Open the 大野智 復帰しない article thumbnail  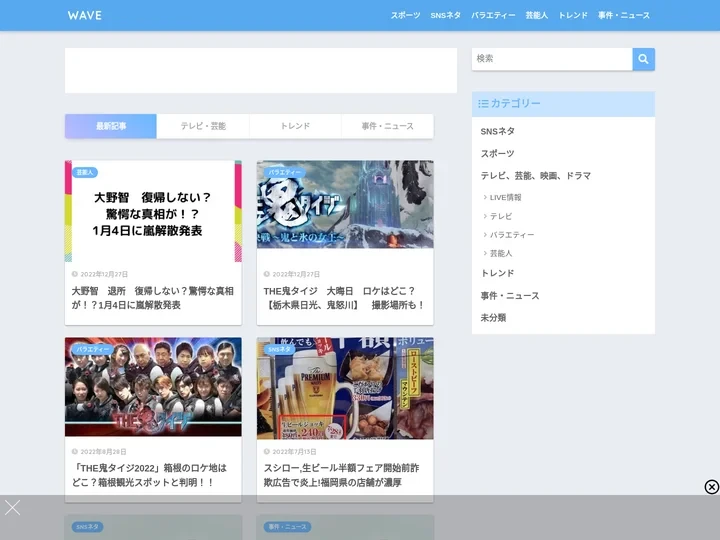[153, 211]
